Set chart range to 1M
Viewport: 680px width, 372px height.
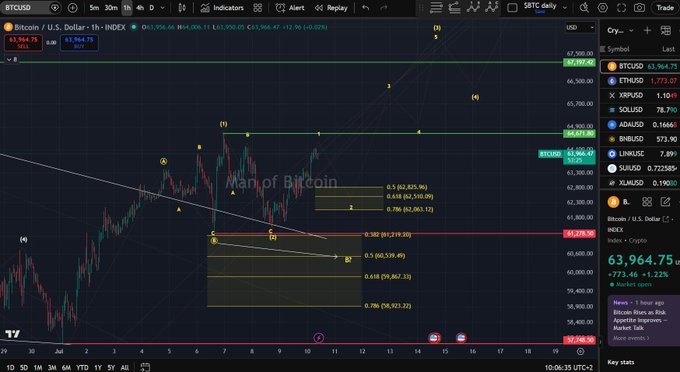38,368
